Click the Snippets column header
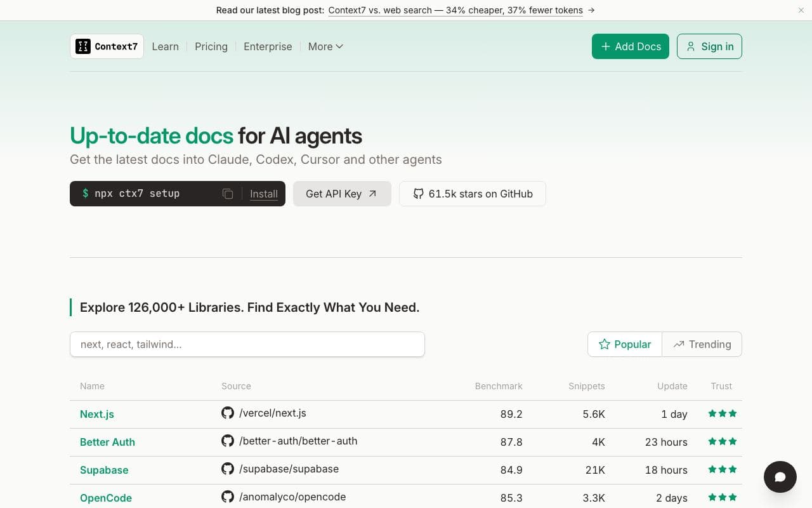 click(x=587, y=386)
